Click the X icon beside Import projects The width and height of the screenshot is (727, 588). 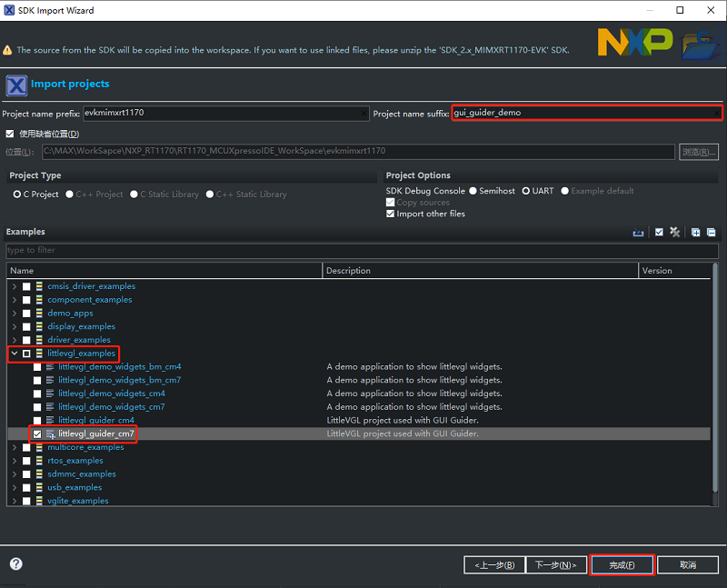16,85
